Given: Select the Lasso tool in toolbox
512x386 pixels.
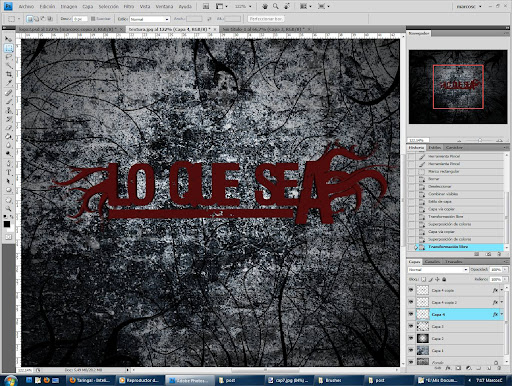Looking at the screenshot, I should tap(9, 56).
